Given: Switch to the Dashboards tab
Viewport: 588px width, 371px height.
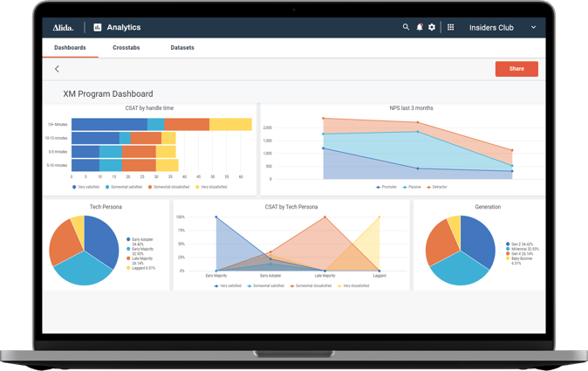Looking at the screenshot, I should click(x=70, y=47).
